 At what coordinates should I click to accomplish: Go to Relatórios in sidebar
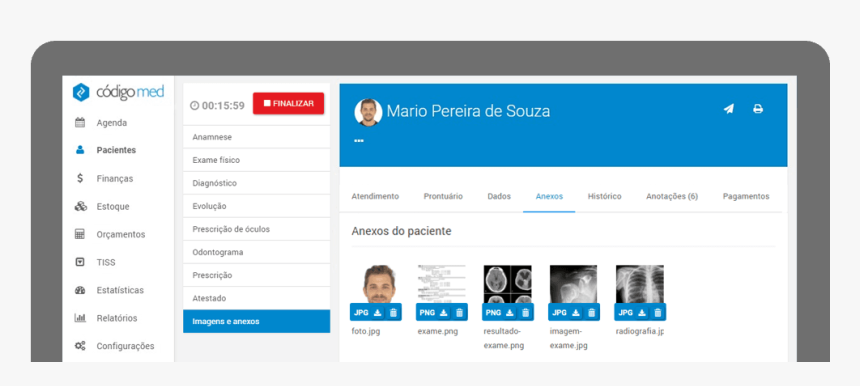click(117, 318)
